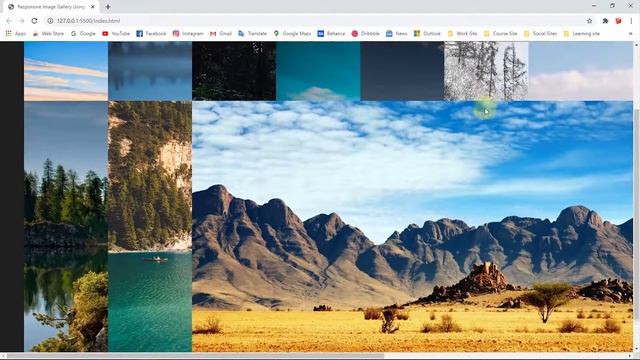This screenshot has width=640, height=360.
Task: Open the News bookmark
Action: pyautogui.click(x=396, y=33)
